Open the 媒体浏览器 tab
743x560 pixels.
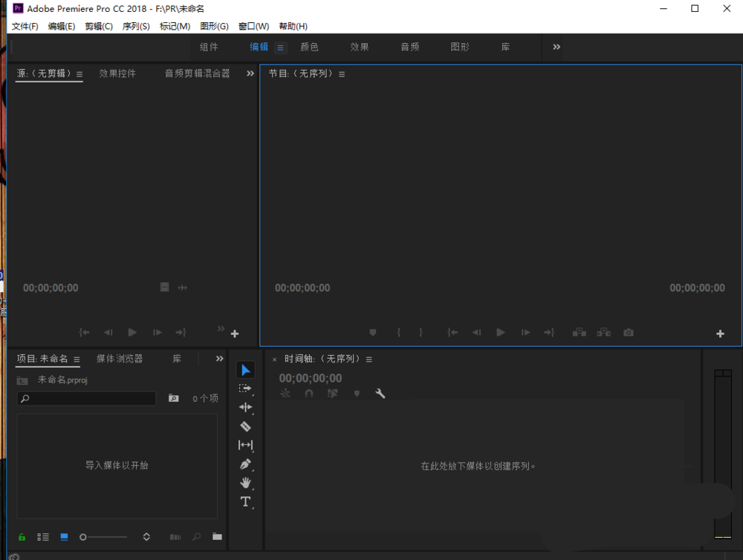pos(120,359)
